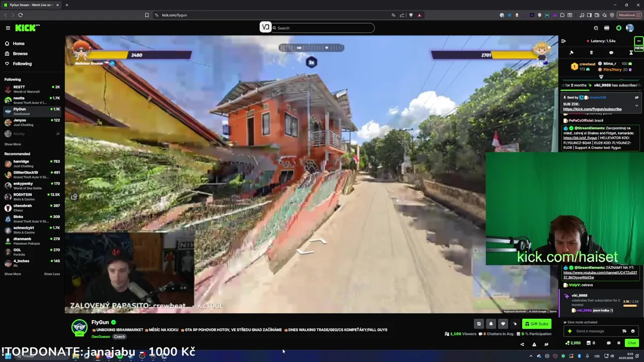Open the Kick hamburger sidebar menu
The height and width of the screenshot is (362, 644).
click(x=8, y=28)
